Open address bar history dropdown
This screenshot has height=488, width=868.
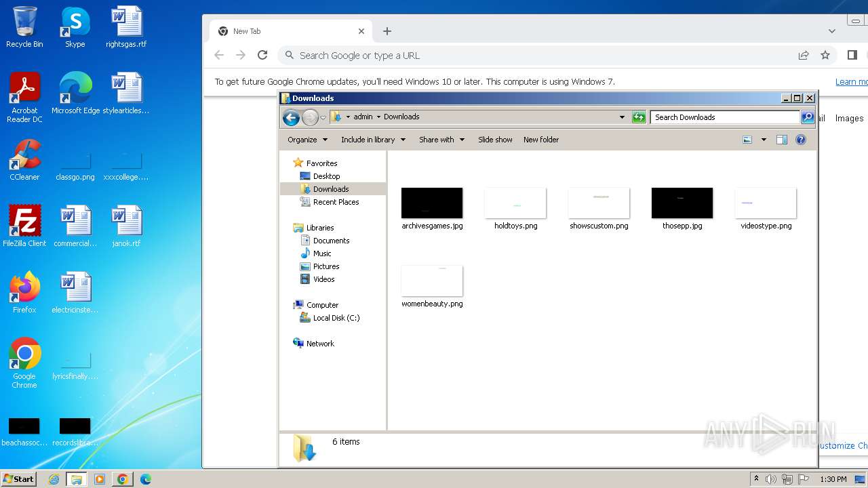(622, 117)
